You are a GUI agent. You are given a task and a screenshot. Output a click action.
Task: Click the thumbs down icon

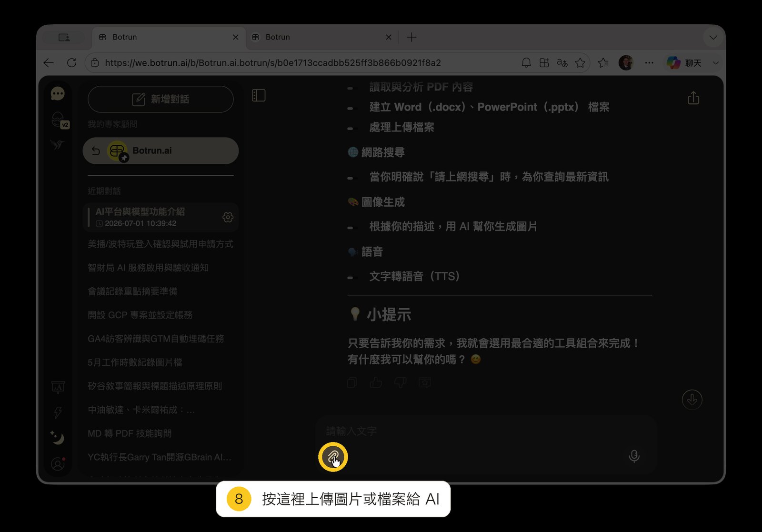[x=400, y=382]
